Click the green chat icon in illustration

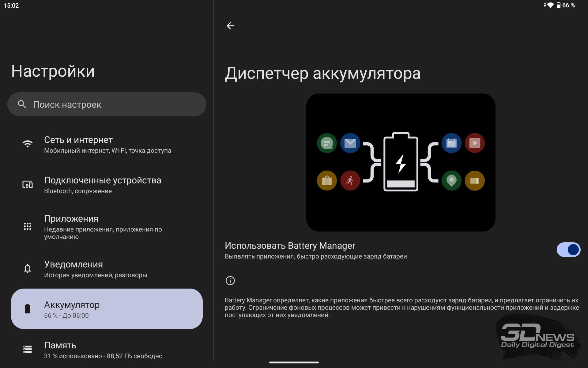point(327,143)
